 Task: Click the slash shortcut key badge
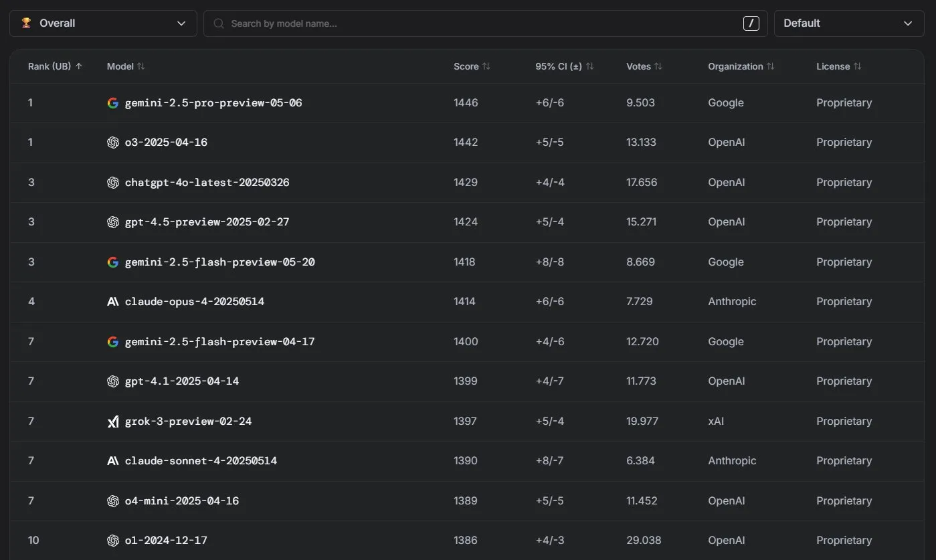pyautogui.click(x=751, y=23)
